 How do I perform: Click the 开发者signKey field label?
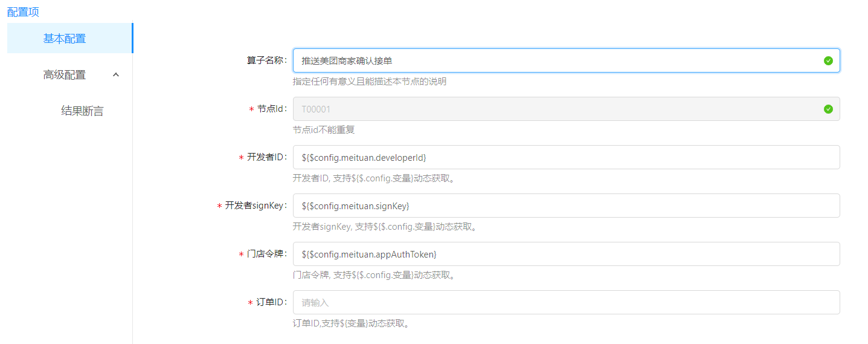point(255,206)
